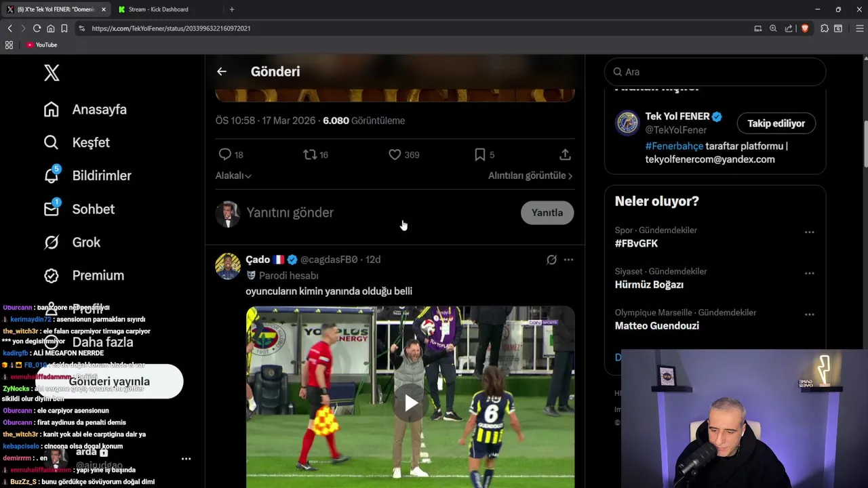The height and width of the screenshot is (488, 868).
Task: Open the YouTube bookmark
Action: [x=41, y=45]
